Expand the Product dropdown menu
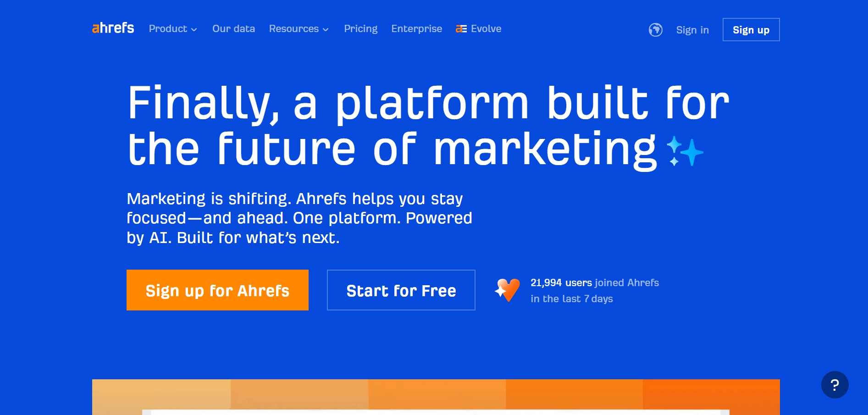Image resolution: width=868 pixels, height=415 pixels. [173, 28]
